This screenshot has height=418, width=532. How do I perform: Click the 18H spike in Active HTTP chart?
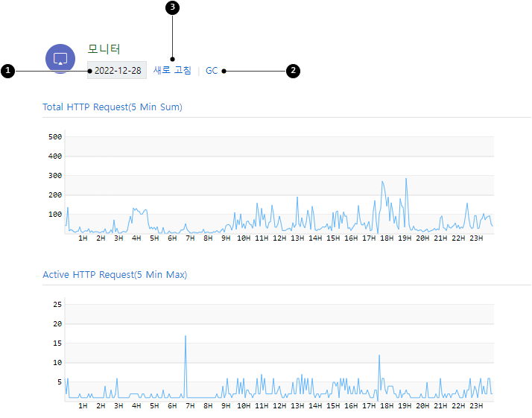[x=379, y=355]
